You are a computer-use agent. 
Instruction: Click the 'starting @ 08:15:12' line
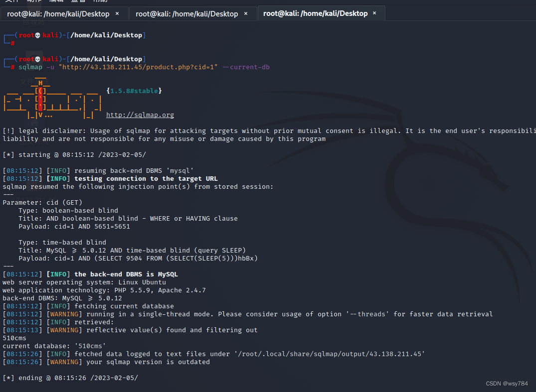(x=74, y=155)
